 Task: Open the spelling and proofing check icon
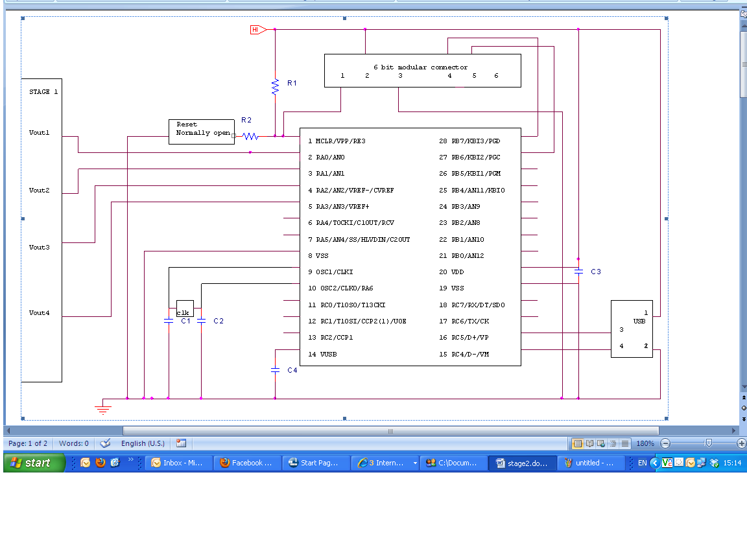[105, 443]
